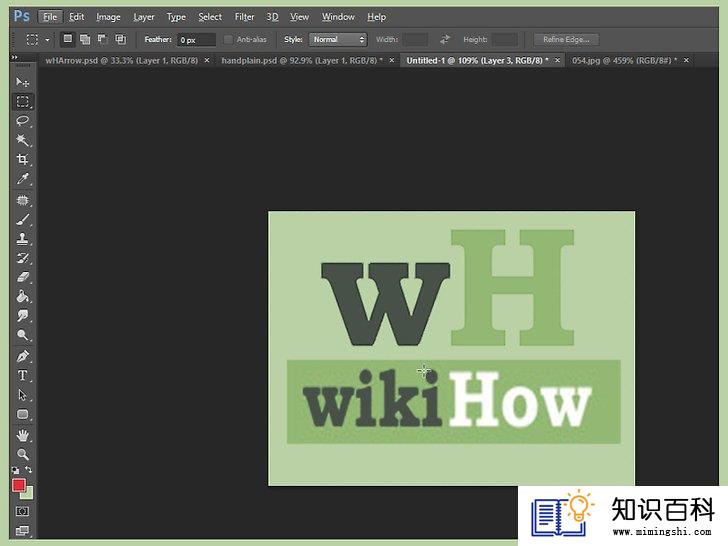The image size is (728, 546).
Task: Close the handplain.psd tab
Action: click(x=392, y=60)
